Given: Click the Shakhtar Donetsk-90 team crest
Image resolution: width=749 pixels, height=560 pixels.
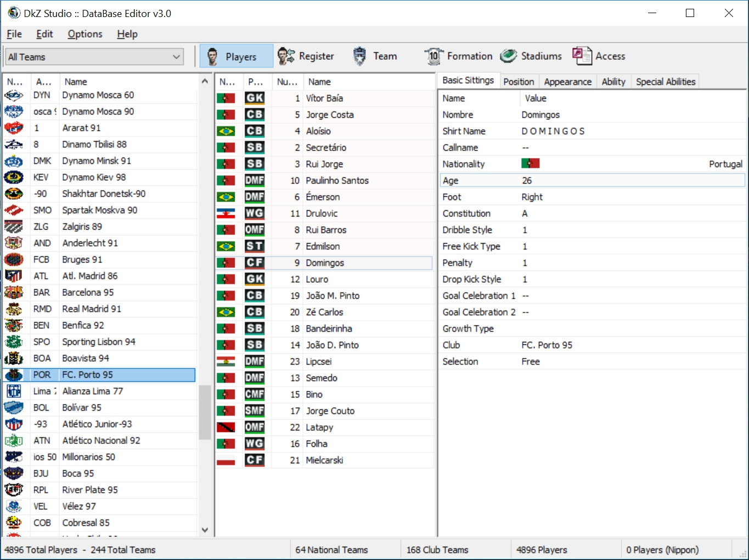Looking at the screenshot, I should point(14,194).
